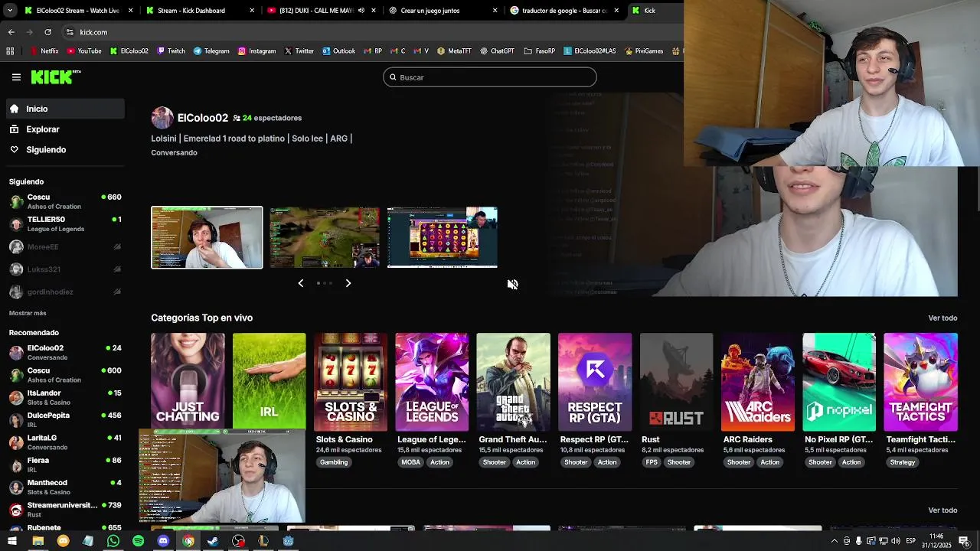The height and width of the screenshot is (551, 980).
Task: Open the FasoRP bookmark folder
Action: tap(539, 51)
